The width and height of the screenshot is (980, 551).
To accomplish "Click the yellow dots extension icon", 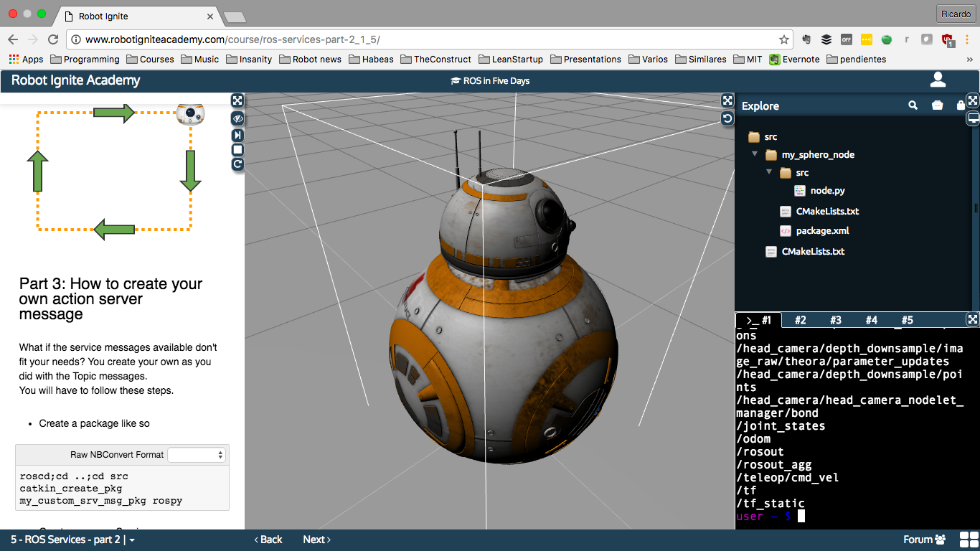I will [x=867, y=39].
